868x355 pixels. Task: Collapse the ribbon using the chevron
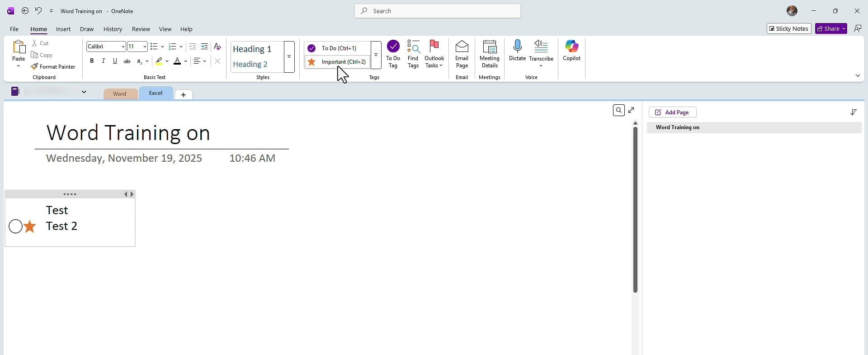(858, 75)
